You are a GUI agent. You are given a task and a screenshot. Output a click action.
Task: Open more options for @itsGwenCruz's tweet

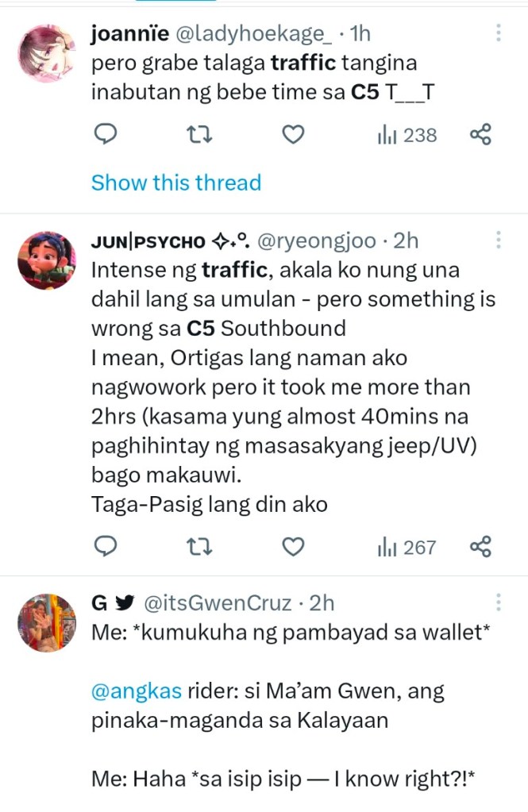498,603
